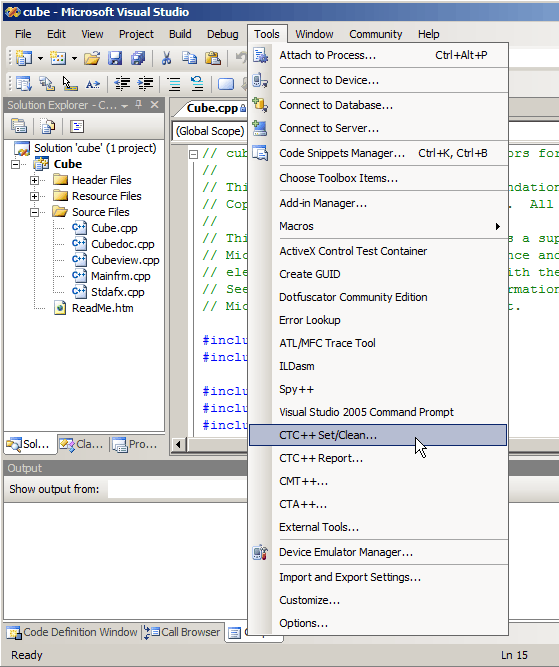This screenshot has width=559, height=667.
Task: Click the editor horizontal scroll left arrow
Action: click(179, 445)
